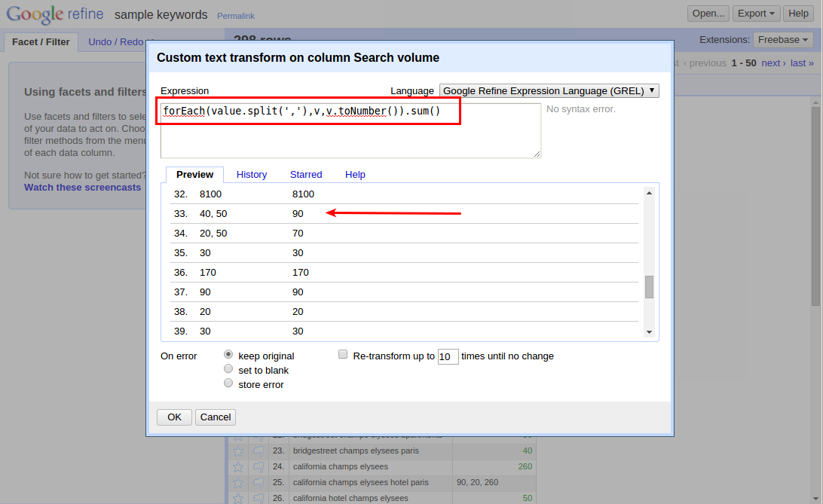Click cell '90, 20, 260' in row 25
This screenshot has height=504, width=823.
(x=478, y=482)
